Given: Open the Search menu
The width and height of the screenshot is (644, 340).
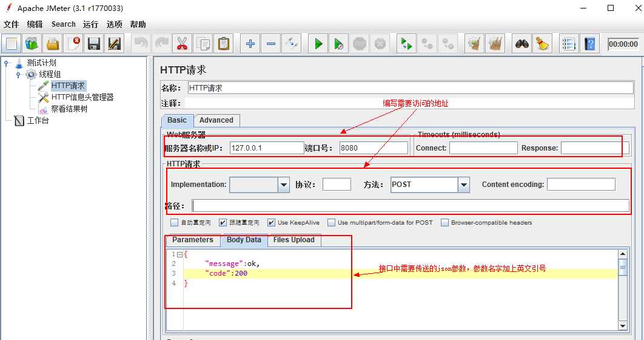Looking at the screenshot, I should (63, 24).
